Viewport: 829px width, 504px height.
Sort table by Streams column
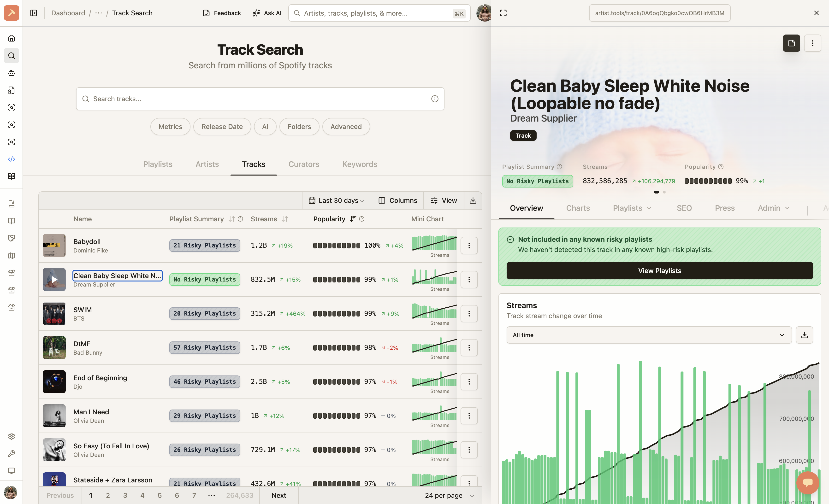click(x=285, y=219)
